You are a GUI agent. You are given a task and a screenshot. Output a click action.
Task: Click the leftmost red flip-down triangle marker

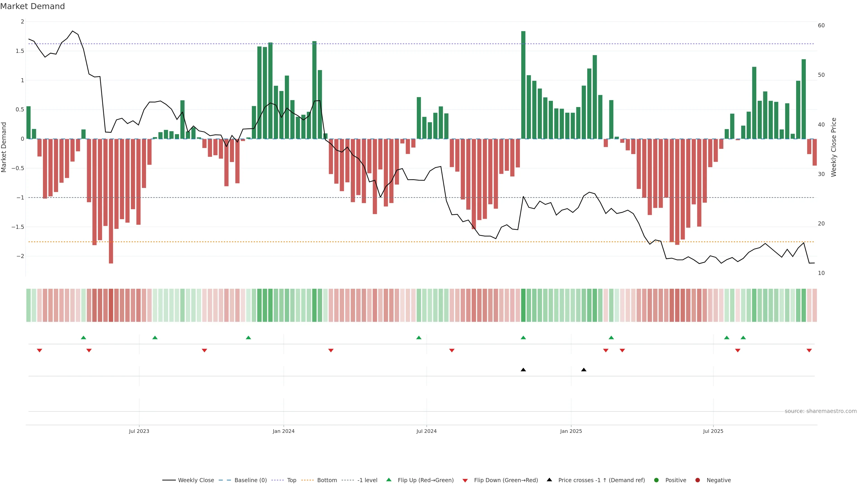[x=39, y=351]
